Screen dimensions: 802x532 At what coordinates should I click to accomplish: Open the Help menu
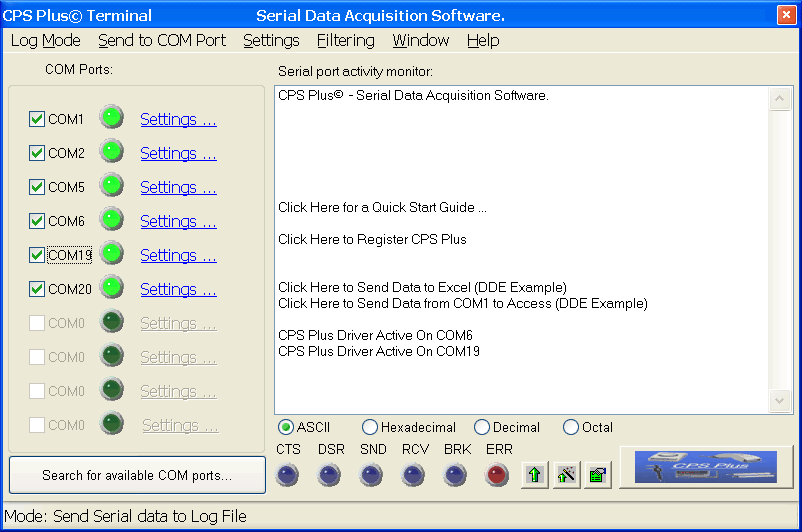483,40
